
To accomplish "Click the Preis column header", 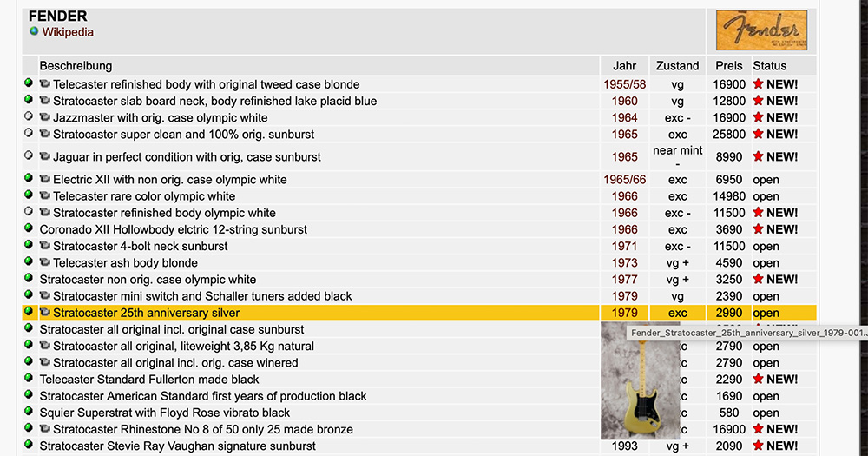I will (x=728, y=66).
